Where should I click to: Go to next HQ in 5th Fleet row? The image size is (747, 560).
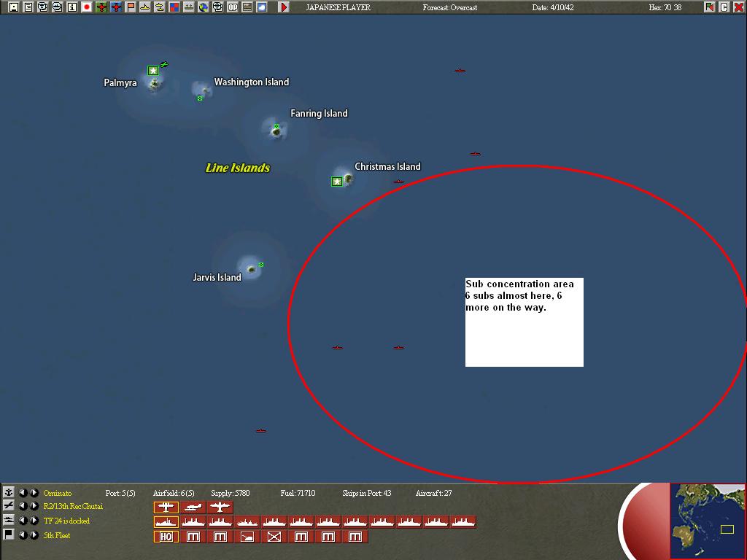34,534
